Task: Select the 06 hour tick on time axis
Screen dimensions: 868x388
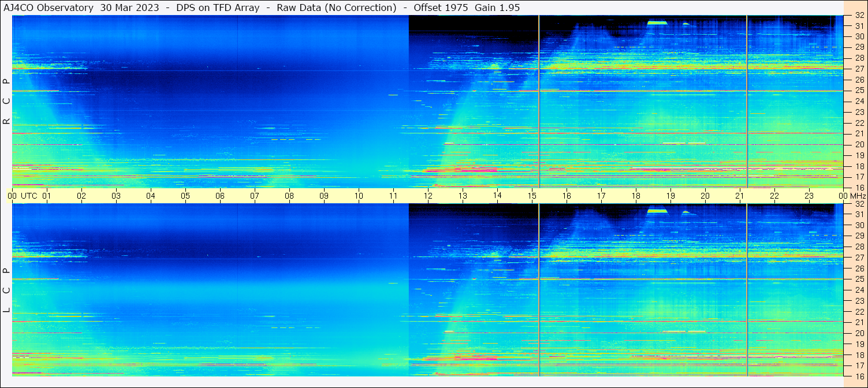Action: point(220,196)
